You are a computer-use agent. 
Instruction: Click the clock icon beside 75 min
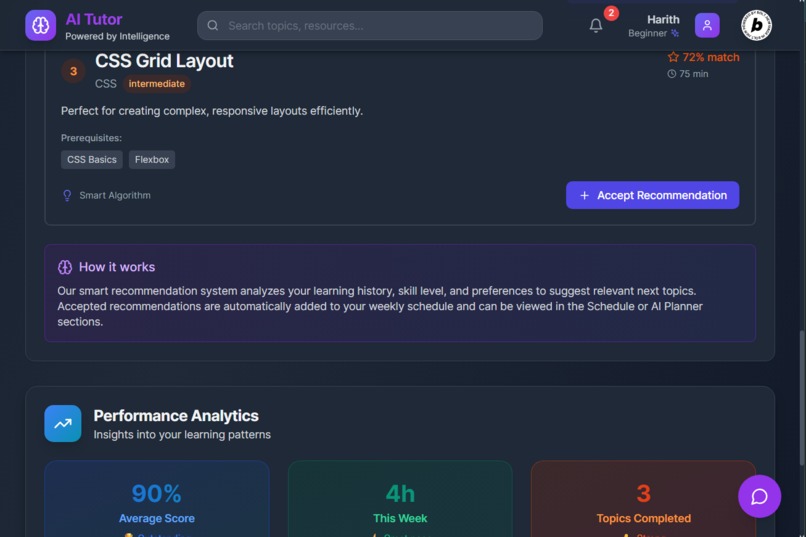(671, 74)
